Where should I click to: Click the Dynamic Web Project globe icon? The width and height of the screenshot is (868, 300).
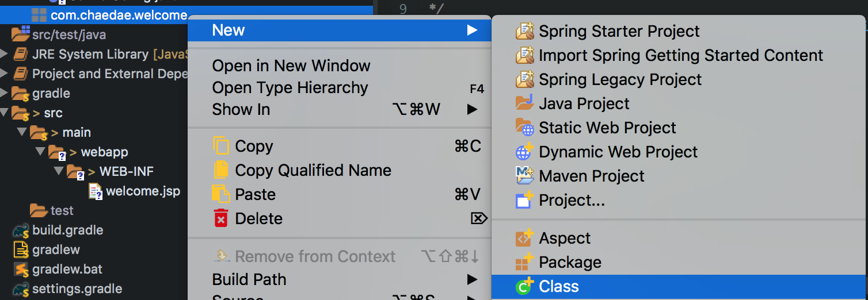coord(524,152)
